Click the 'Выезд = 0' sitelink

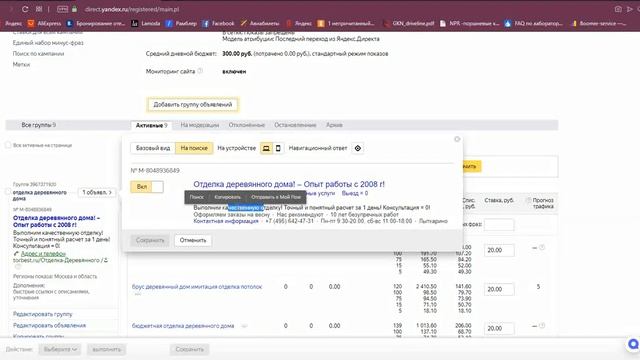click(x=355, y=193)
